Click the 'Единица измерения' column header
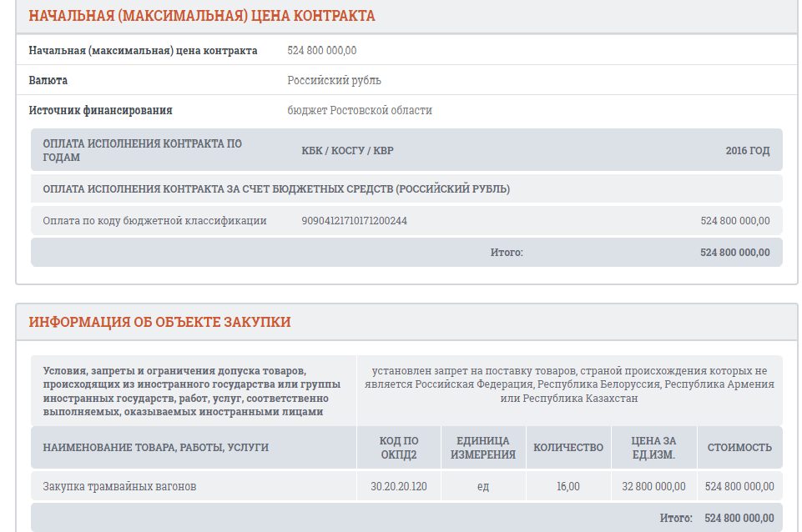The width and height of the screenshot is (802, 532). click(x=483, y=448)
